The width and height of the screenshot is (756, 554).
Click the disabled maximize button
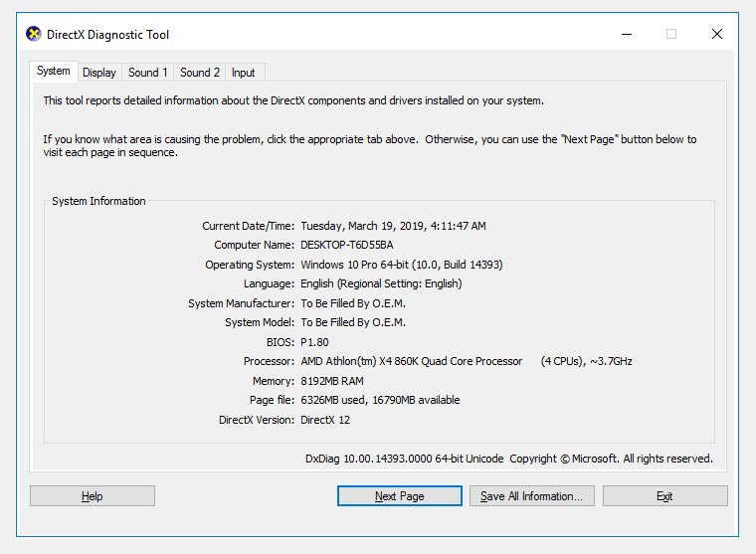(671, 34)
